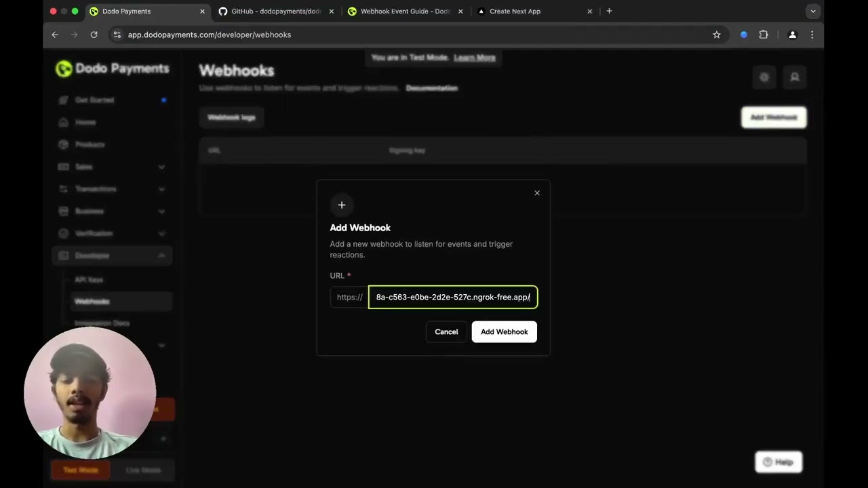Image resolution: width=868 pixels, height=488 pixels.
Task: Open the Products icon in sidebar
Action: point(63,144)
